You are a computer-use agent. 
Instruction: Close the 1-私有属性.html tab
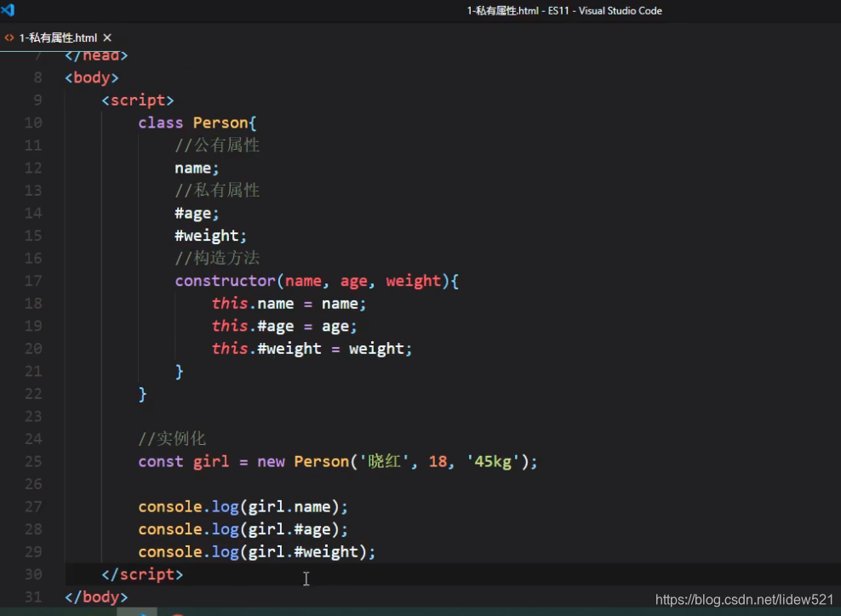pos(107,37)
